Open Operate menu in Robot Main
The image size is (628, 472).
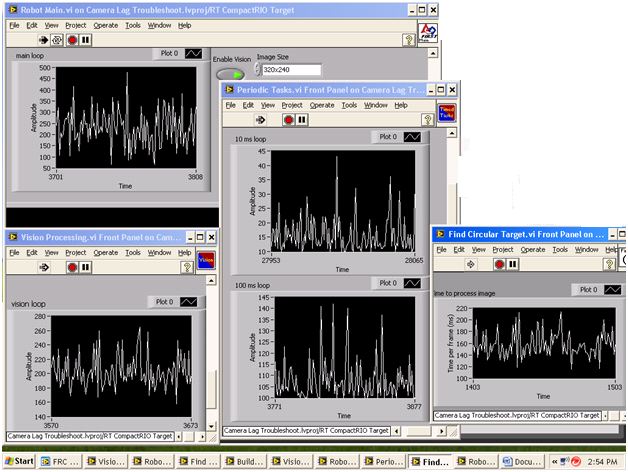(106, 25)
